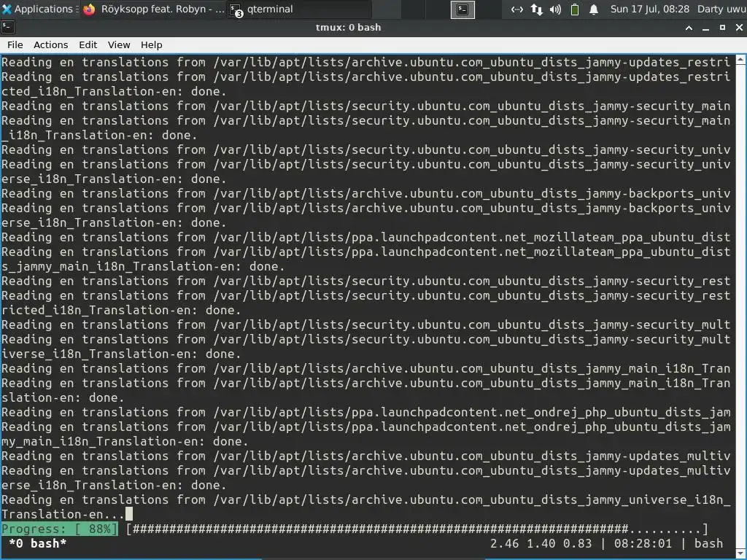Screen dimensions: 747x560
Task: Open the Edit menu
Action: (x=88, y=44)
